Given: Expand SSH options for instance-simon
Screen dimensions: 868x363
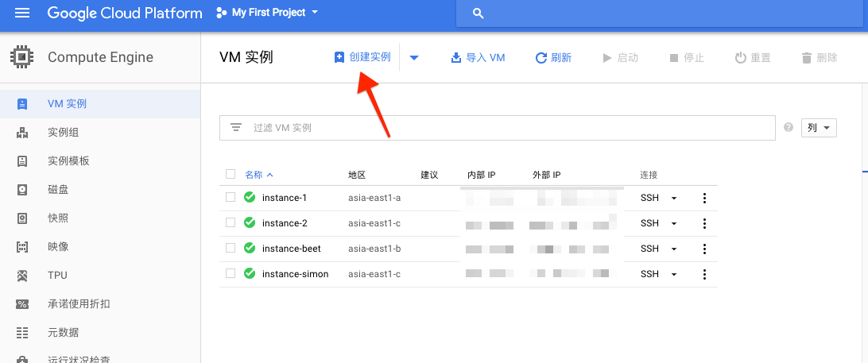Looking at the screenshot, I should pos(674,274).
